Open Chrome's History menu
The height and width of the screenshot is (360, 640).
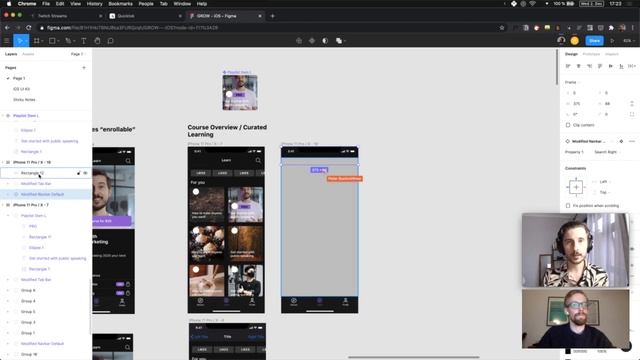[94, 4]
